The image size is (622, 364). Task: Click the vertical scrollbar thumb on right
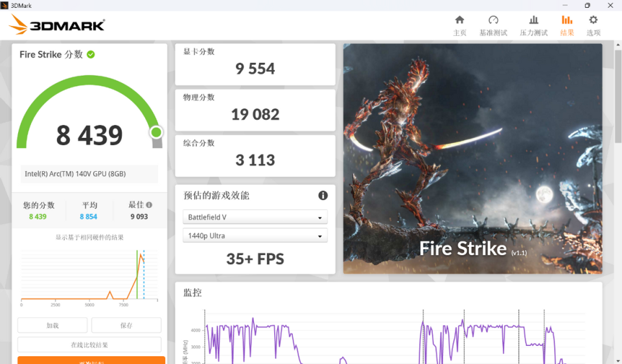pyautogui.click(x=618, y=97)
